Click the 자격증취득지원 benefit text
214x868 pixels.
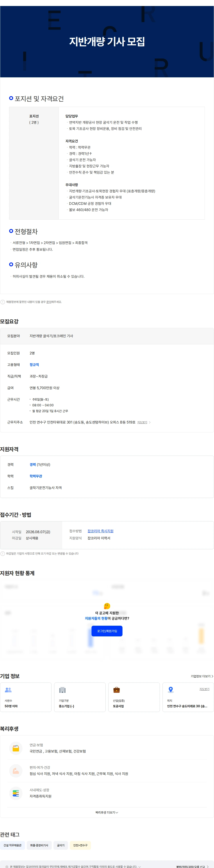coord(40,796)
